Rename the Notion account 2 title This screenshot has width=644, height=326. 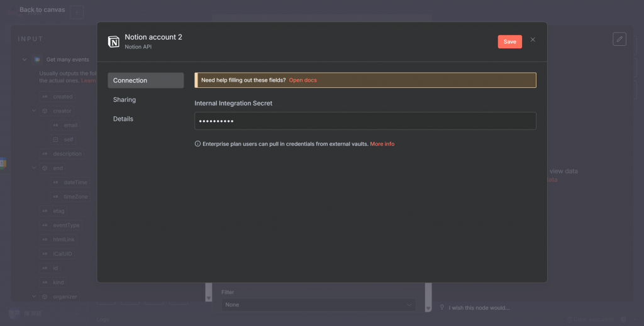click(153, 37)
